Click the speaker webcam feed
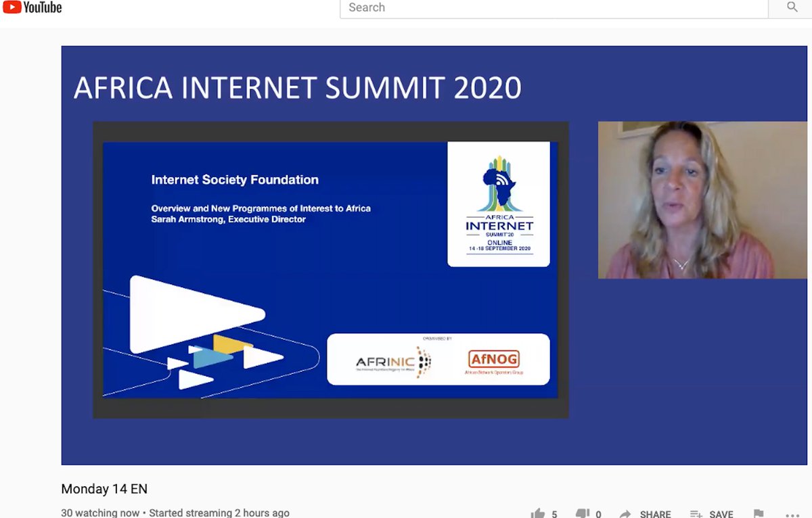The image size is (812, 518). click(702, 200)
